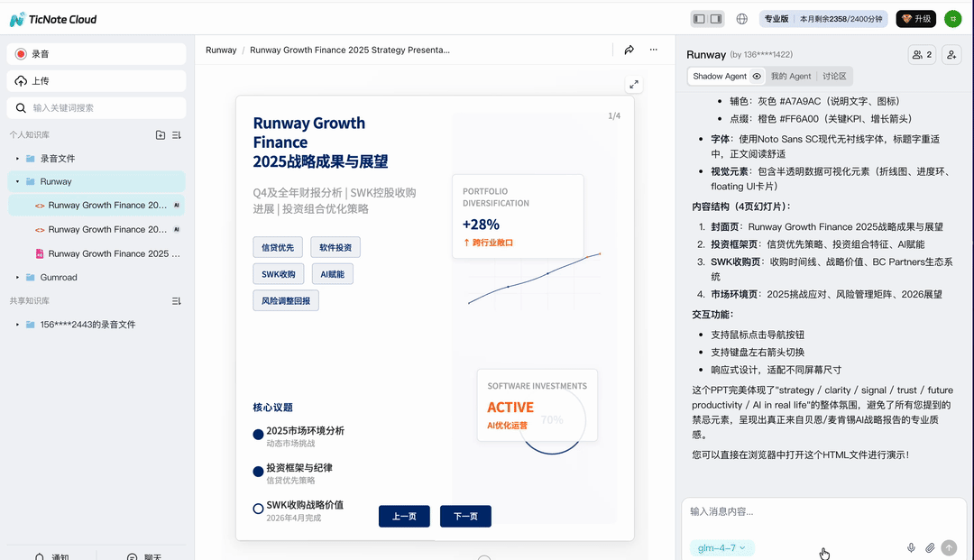Click the 风险调整回报 tag
974x560 pixels.
[x=286, y=301]
